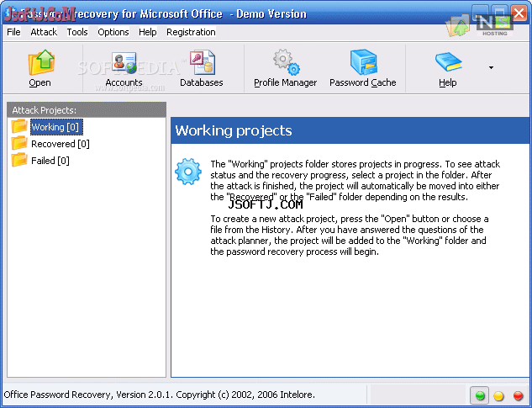This screenshot has height=408, width=532.
Task: Open the Options menu
Action: click(x=113, y=32)
